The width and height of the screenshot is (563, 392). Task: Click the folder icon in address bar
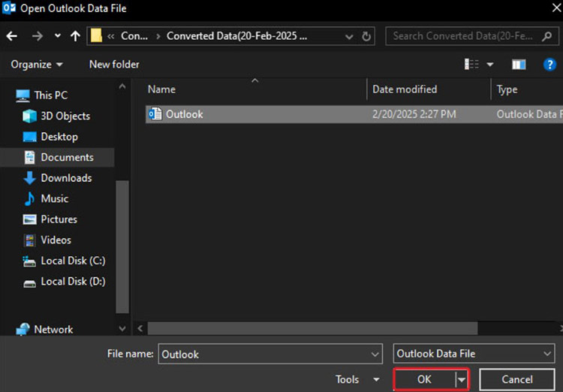click(96, 36)
